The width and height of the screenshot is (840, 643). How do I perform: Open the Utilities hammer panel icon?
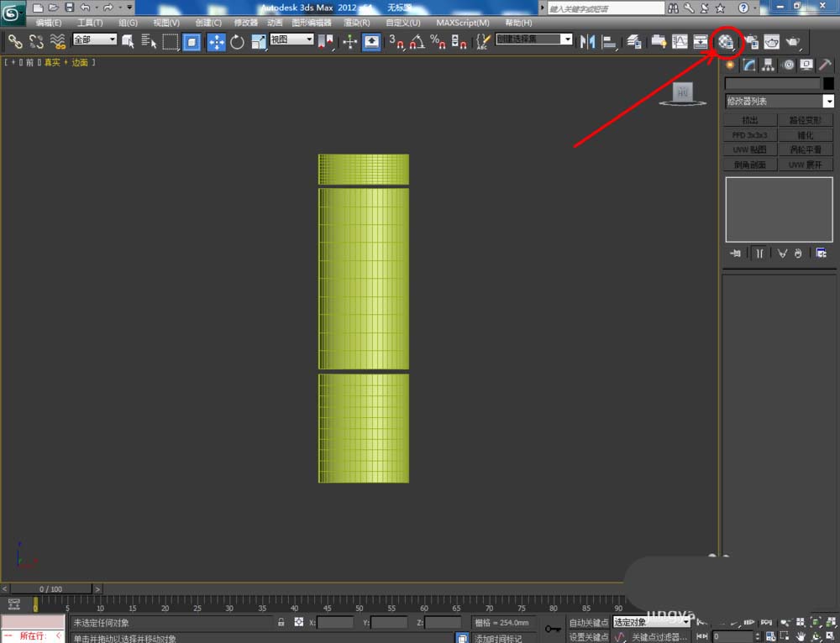click(825, 65)
